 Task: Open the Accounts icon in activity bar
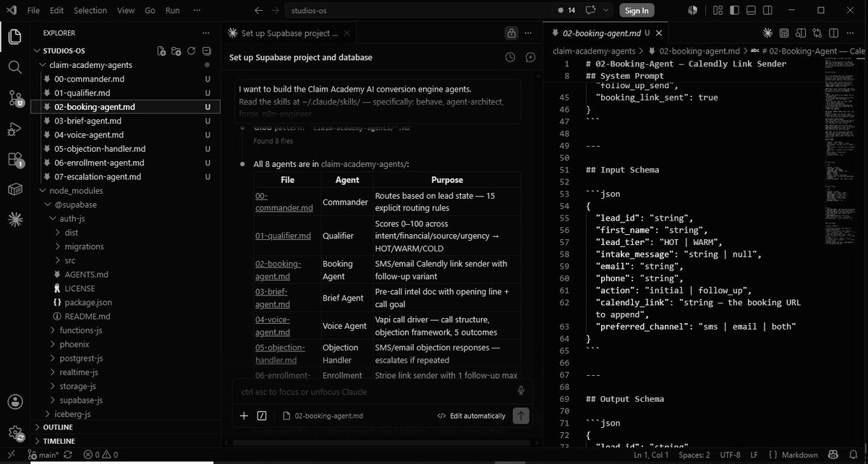pyautogui.click(x=15, y=402)
